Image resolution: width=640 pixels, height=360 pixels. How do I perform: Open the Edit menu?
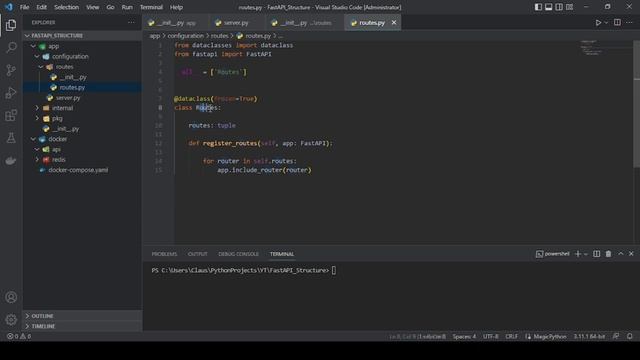click(41, 7)
